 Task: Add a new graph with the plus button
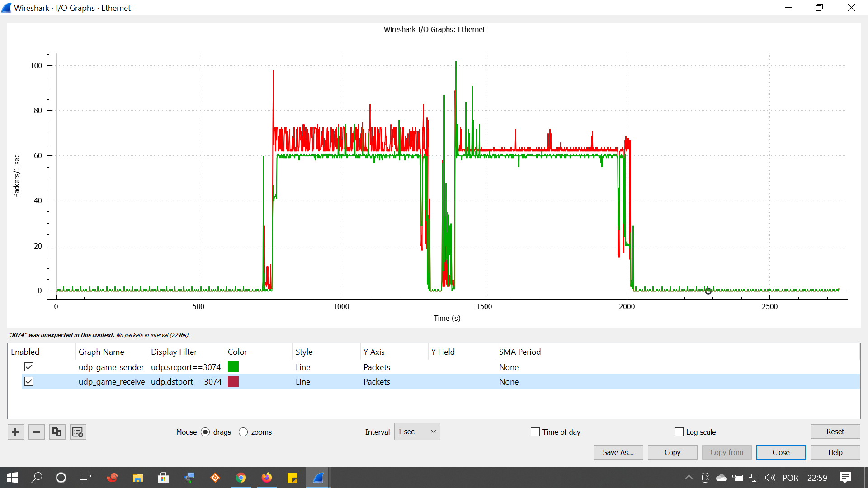15,432
